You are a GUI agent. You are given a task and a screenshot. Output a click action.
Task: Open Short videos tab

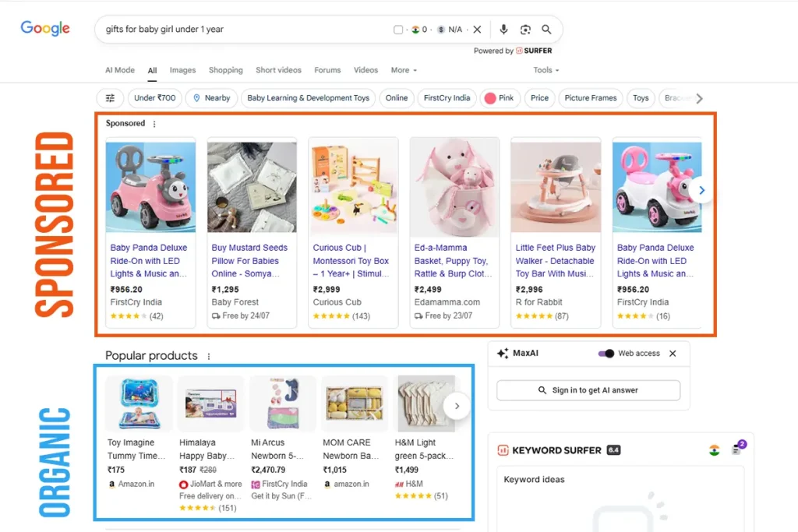pos(278,70)
